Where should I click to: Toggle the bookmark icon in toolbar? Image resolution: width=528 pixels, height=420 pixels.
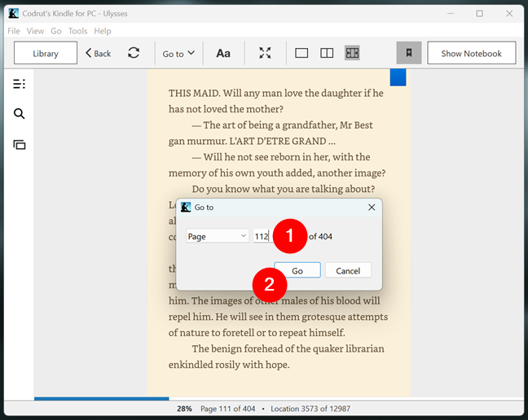click(x=408, y=53)
